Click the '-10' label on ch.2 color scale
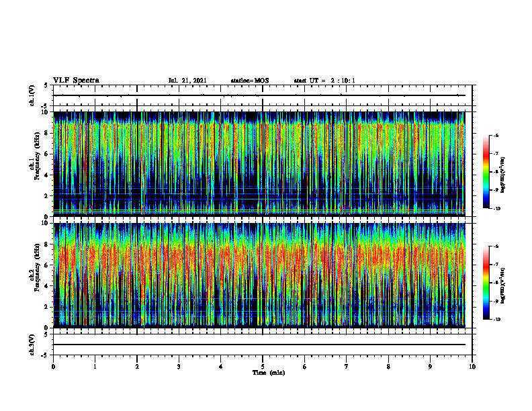The height and width of the screenshot is (411, 532). coord(496,319)
